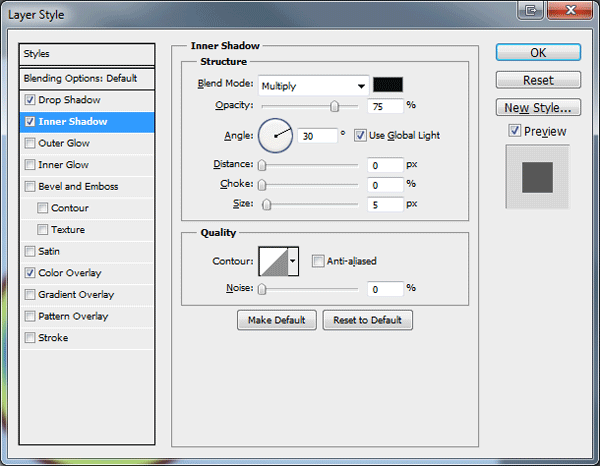Click the Opacity value field

(x=385, y=106)
